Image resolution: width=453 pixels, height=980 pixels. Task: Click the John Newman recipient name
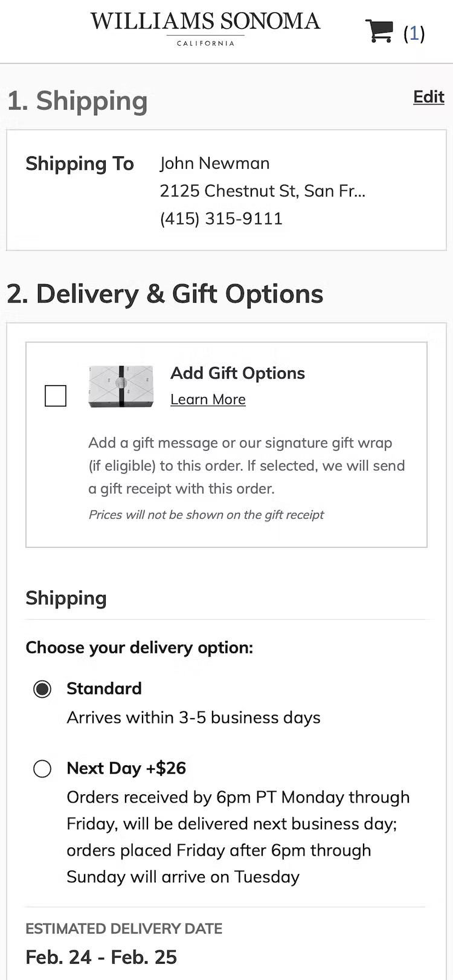coord(214,164)
